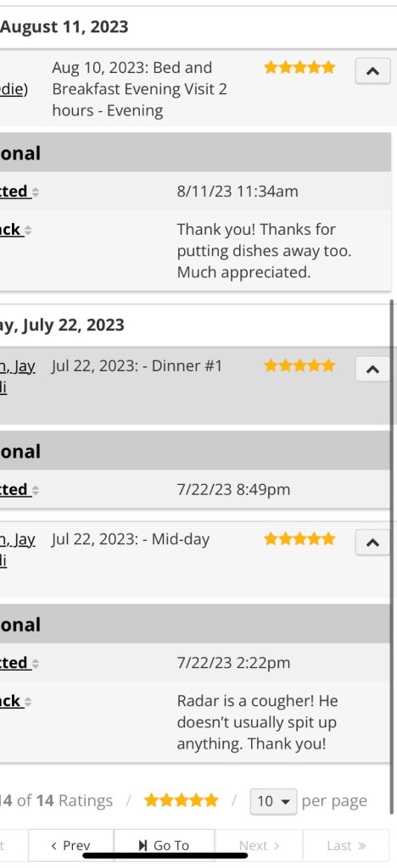Sort by feedback column in Aug 11 section

15,230
